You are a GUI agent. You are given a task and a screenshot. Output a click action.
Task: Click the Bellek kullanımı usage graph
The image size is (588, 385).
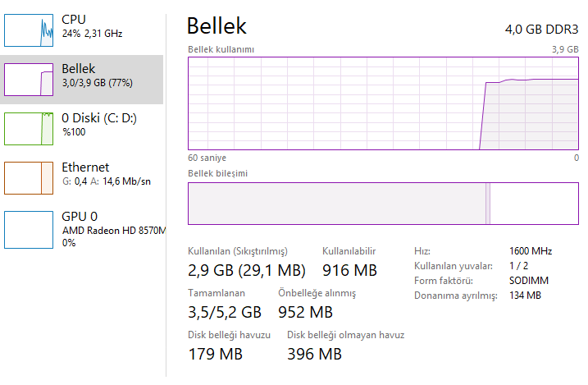(383, 103)
